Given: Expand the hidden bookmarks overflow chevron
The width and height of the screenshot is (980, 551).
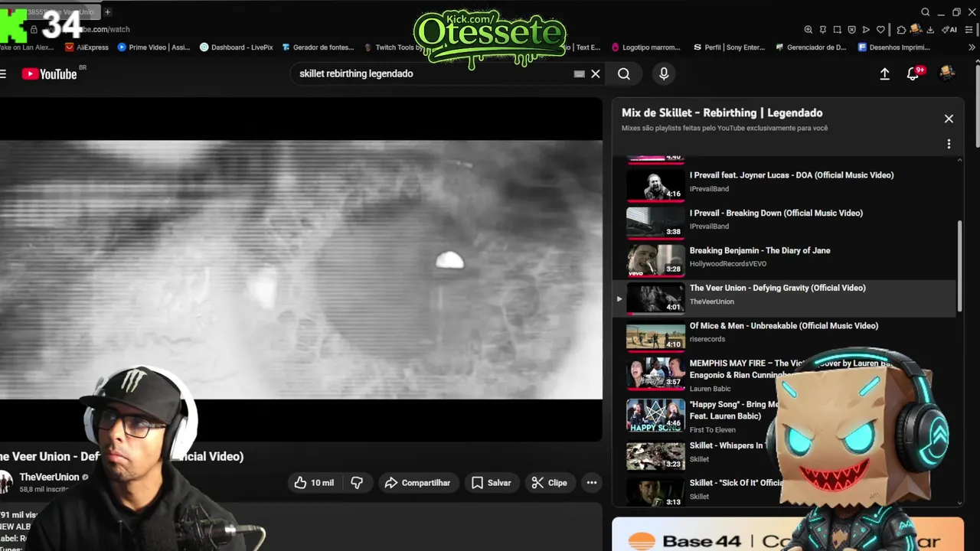Looking at the screenshot, I should (x=972, y=47).
